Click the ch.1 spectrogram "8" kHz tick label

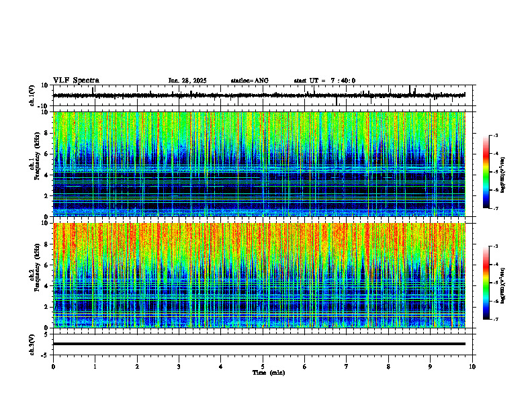coord(47,133)
